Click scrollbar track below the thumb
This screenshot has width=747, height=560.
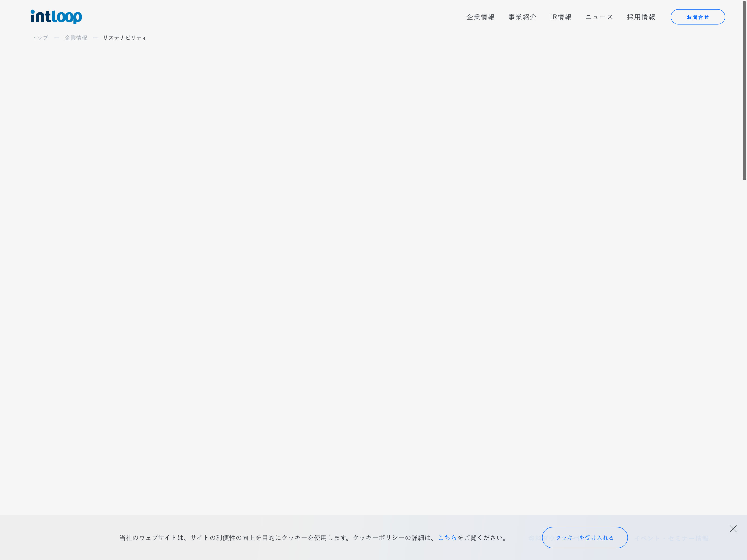pos(744,338)
